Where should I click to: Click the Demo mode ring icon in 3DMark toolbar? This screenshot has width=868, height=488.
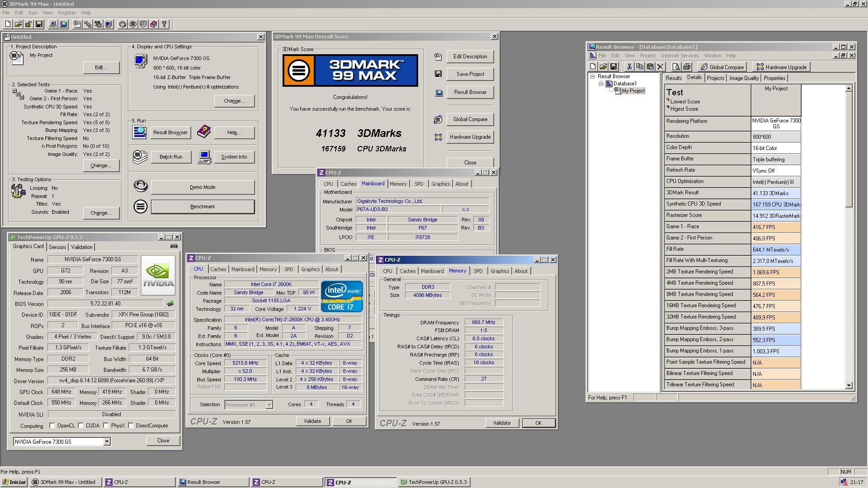click(x=123, y=24)
